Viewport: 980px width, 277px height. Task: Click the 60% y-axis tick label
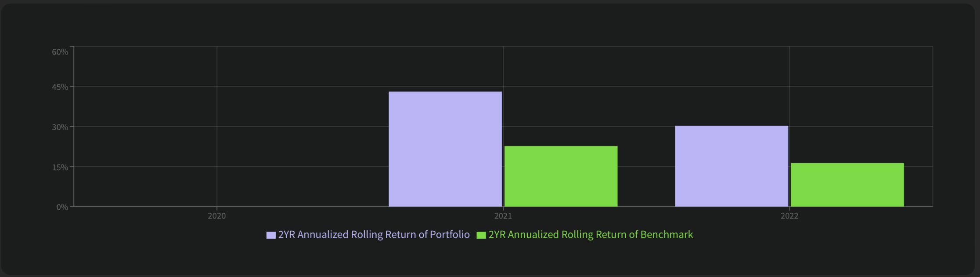pos(60,52)
